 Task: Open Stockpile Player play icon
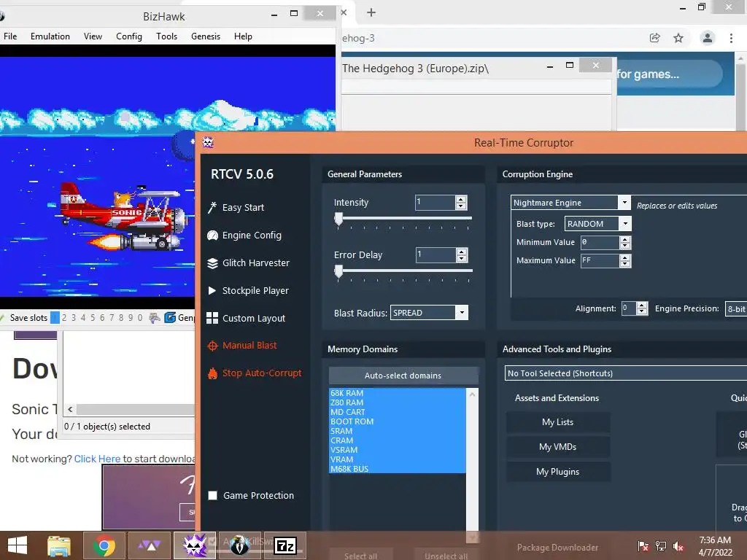tap(212, 290)
